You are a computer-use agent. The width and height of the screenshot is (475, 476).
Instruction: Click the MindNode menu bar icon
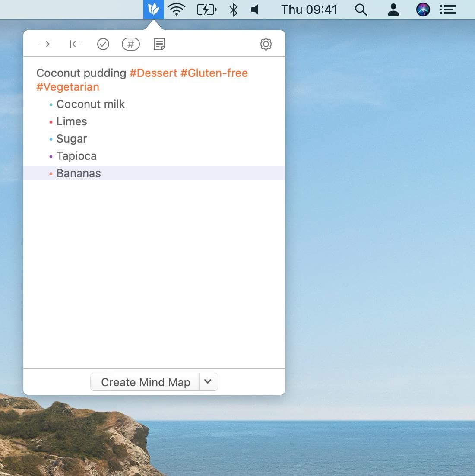(x=154, y=9)
